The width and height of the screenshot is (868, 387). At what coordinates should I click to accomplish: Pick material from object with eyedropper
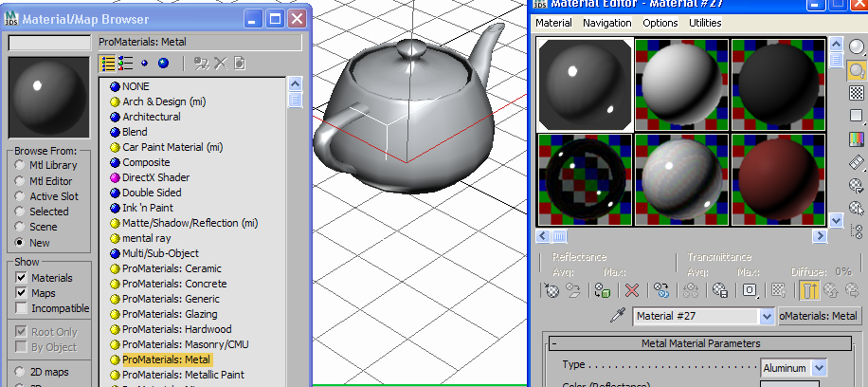617,317
